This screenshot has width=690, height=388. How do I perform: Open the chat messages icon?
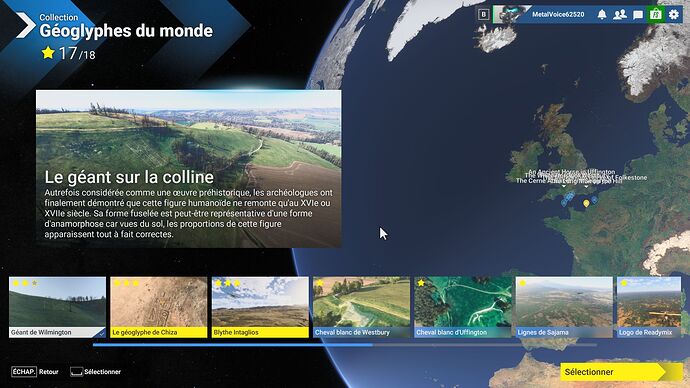point(638,15)
